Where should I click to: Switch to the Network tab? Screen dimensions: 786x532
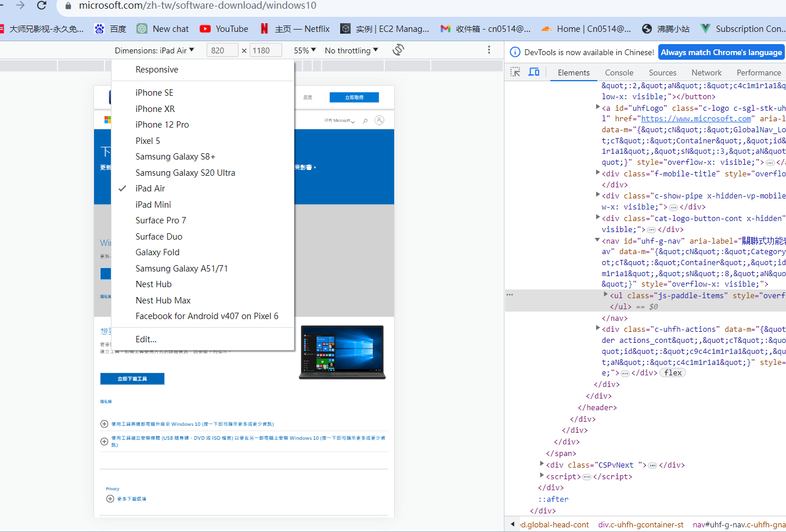[x=706, y=73]
